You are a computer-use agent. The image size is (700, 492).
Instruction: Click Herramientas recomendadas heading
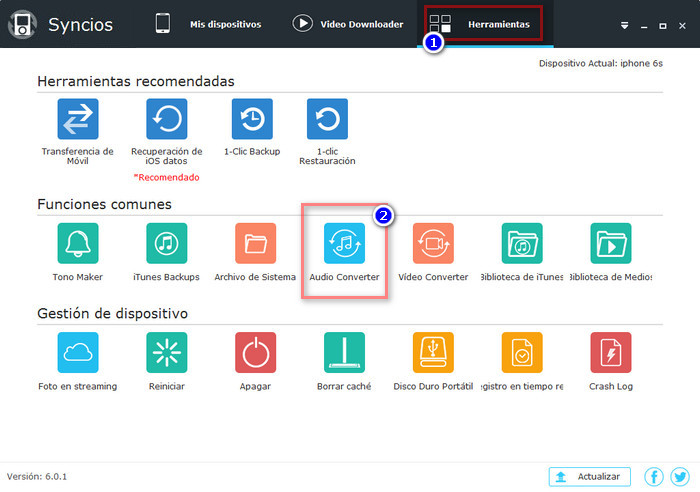coord(136,81)
